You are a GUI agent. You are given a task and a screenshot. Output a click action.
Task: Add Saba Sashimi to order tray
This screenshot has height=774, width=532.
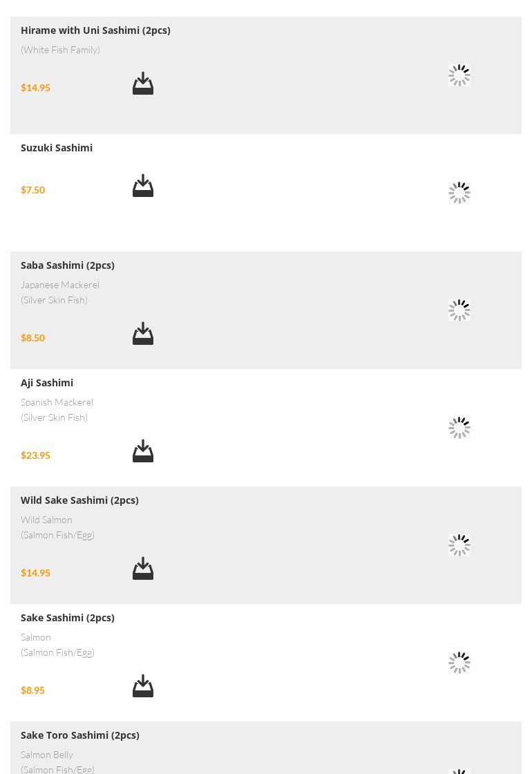(142, 333)
